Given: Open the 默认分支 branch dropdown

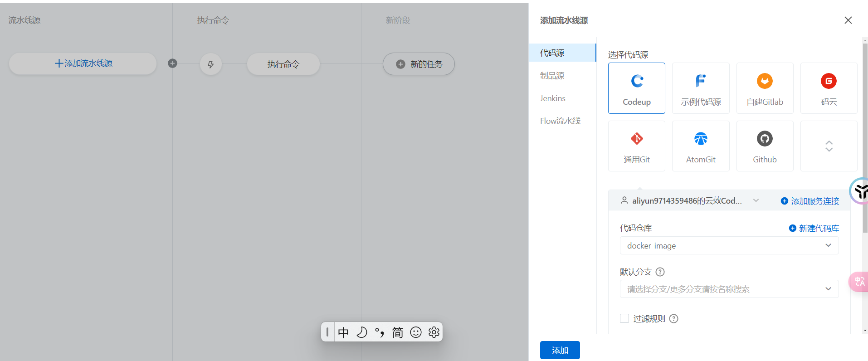Looking at the screenshot, I should [729, 289].
